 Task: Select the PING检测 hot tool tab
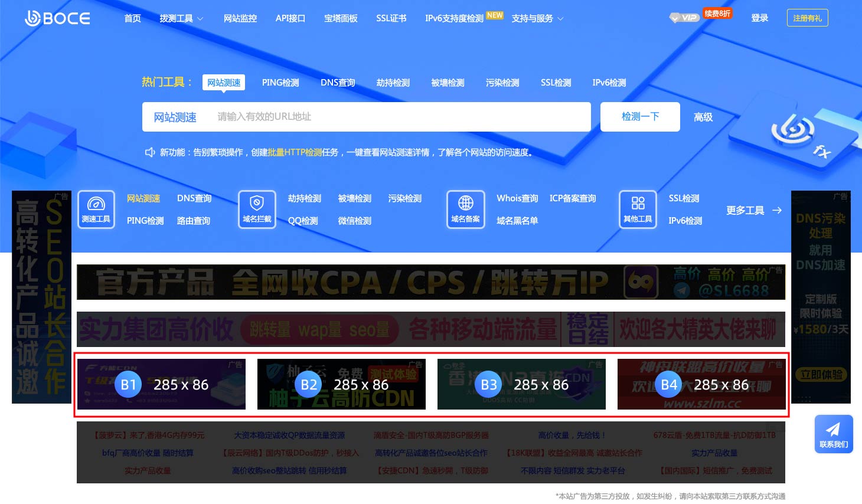280,83
